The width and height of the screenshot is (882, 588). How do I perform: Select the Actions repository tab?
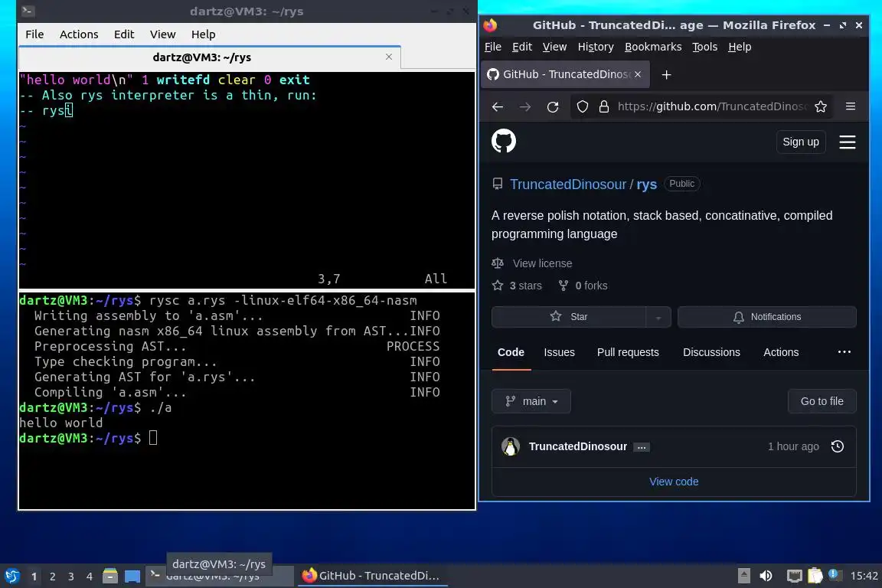pyautogui.click(x=781, y=352)
